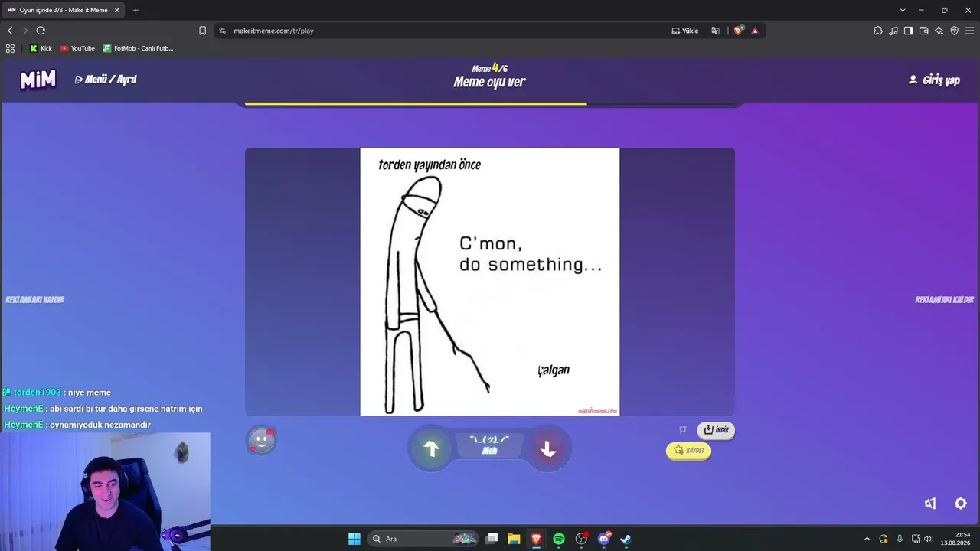Open Discord from the taskbar
Image resolution: width=980 pixels, height=551 pixels.
[x=604, y=539]
